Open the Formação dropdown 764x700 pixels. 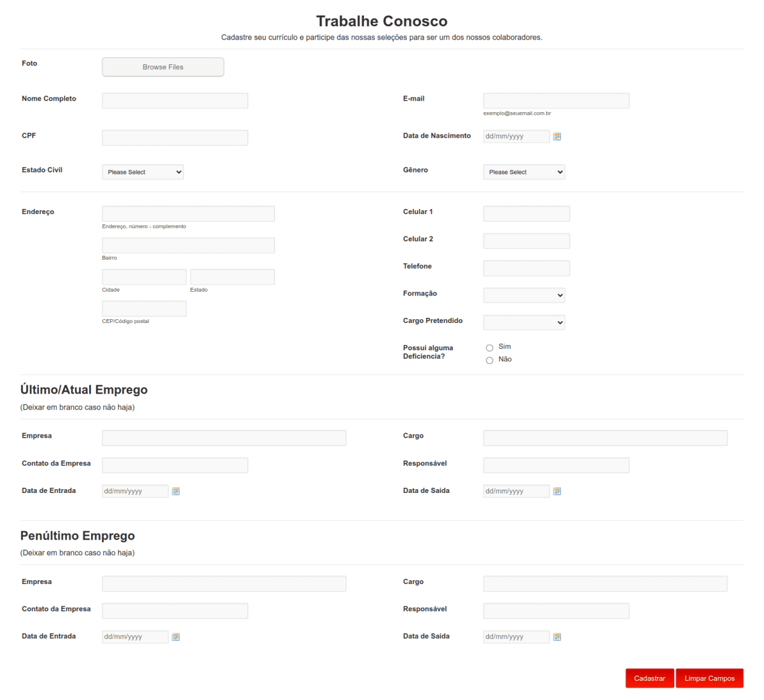[x=523, y=295]
